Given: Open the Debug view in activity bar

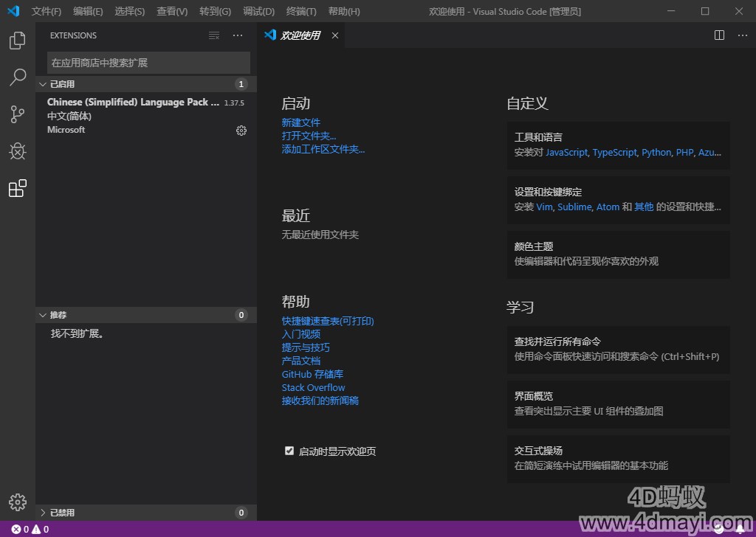Looking at the screenshot, I should tap(18, 151).
